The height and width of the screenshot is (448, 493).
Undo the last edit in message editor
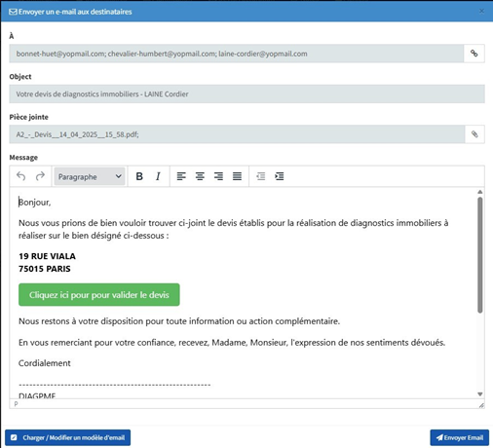click(21, 176)
